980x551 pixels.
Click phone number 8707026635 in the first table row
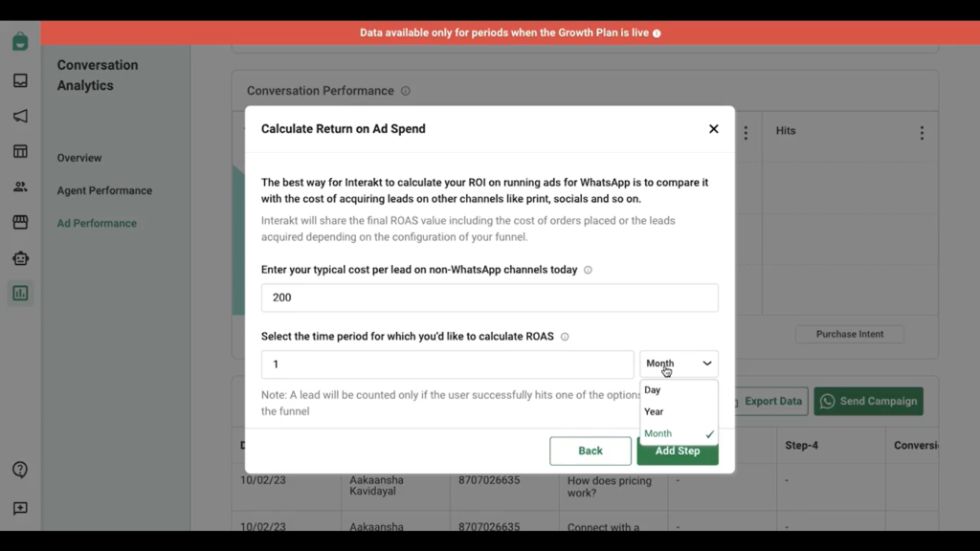(x=489, y=480)
